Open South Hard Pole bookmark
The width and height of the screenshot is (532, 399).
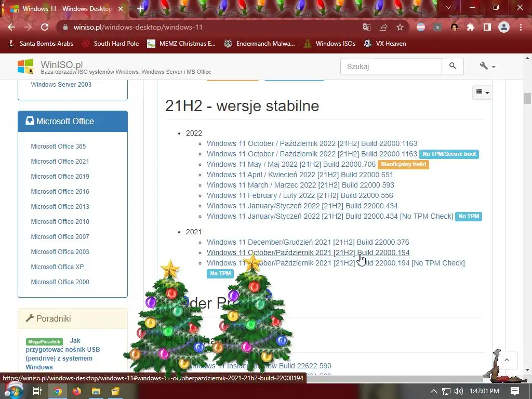[111, 44]
